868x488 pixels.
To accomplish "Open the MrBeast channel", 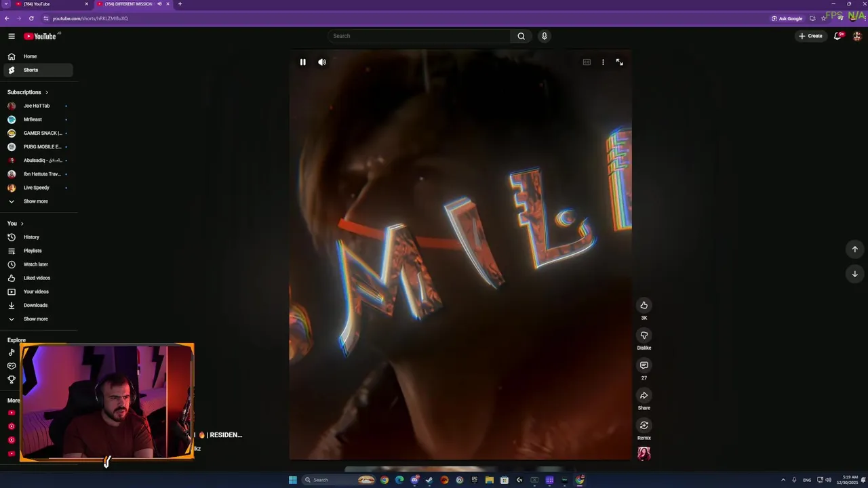I will click(x=38, y=119).
